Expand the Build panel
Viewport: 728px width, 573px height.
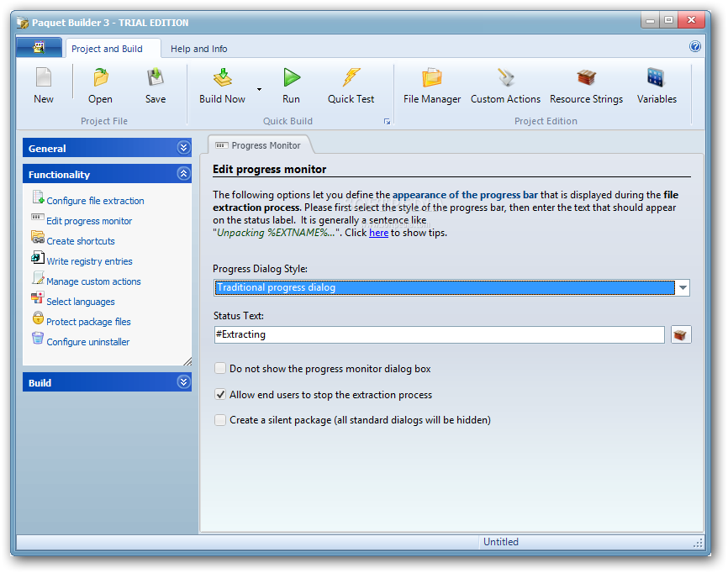[x=184, y=381]
